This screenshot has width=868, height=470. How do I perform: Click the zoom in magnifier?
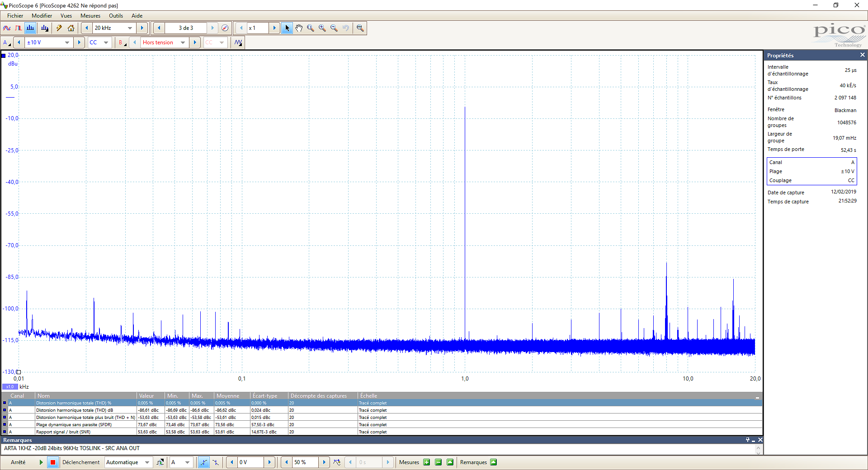322,28
